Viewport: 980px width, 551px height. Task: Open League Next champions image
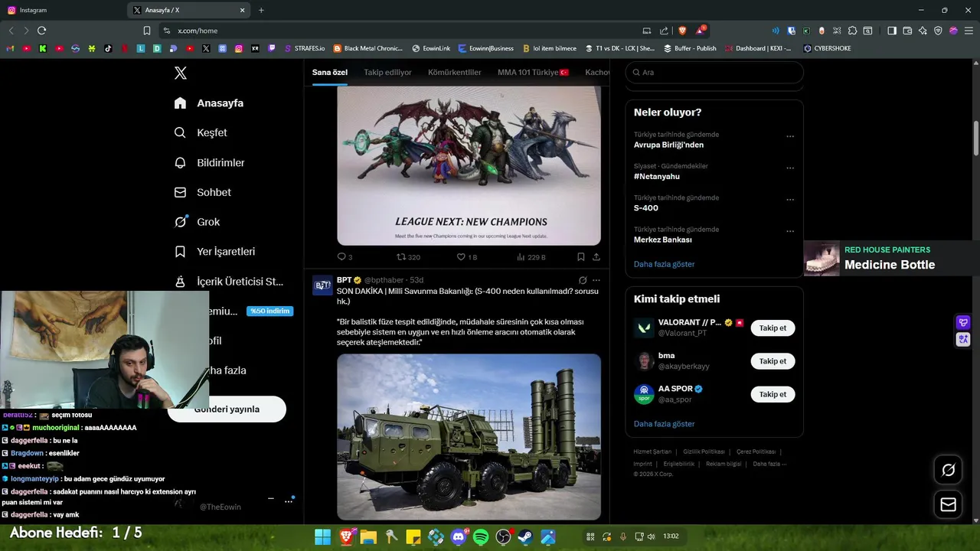pyautogui.click(x=469, y=165)
